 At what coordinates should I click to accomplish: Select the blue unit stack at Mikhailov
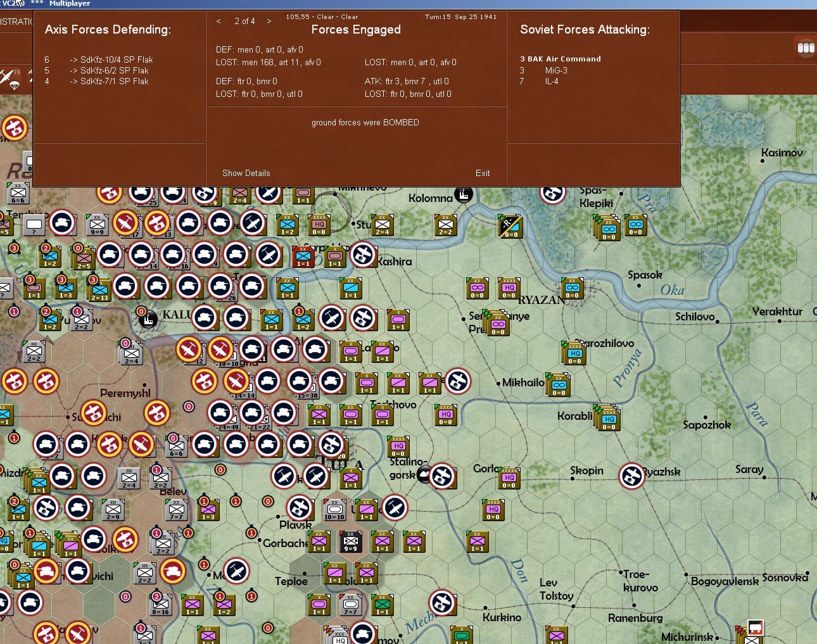[558, 385]
